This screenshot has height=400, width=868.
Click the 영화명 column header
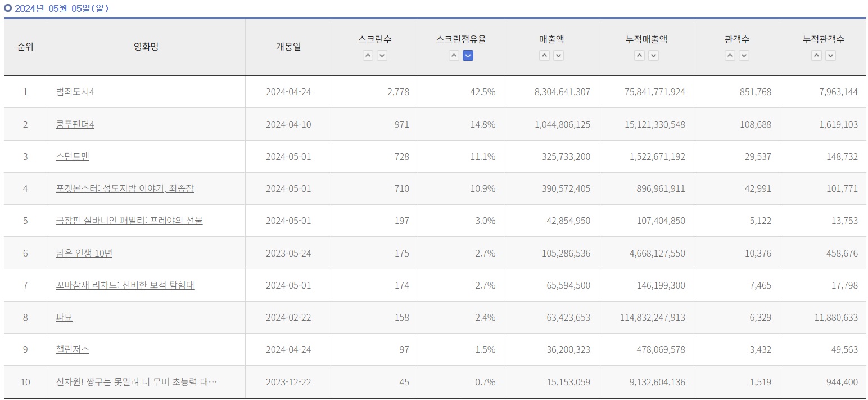(146, 47)
